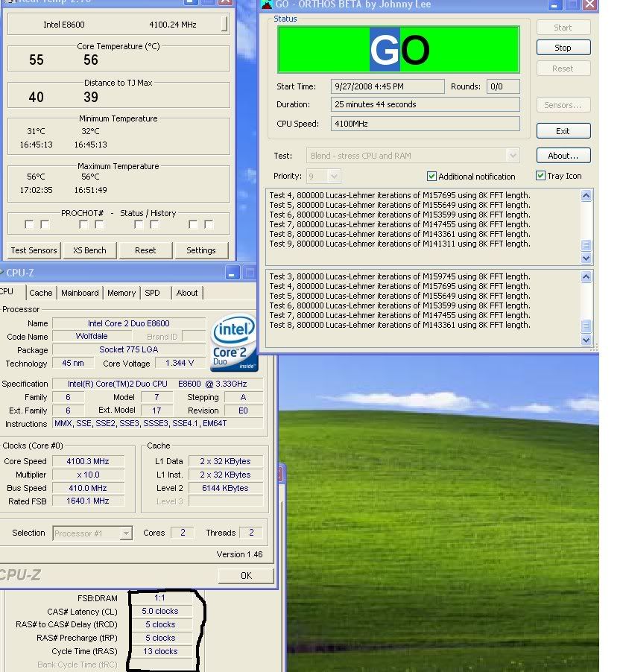Open the Test type dropdown in ORTHOS
The width and height of the screenshot is (626, 672).
pos(513,156)
